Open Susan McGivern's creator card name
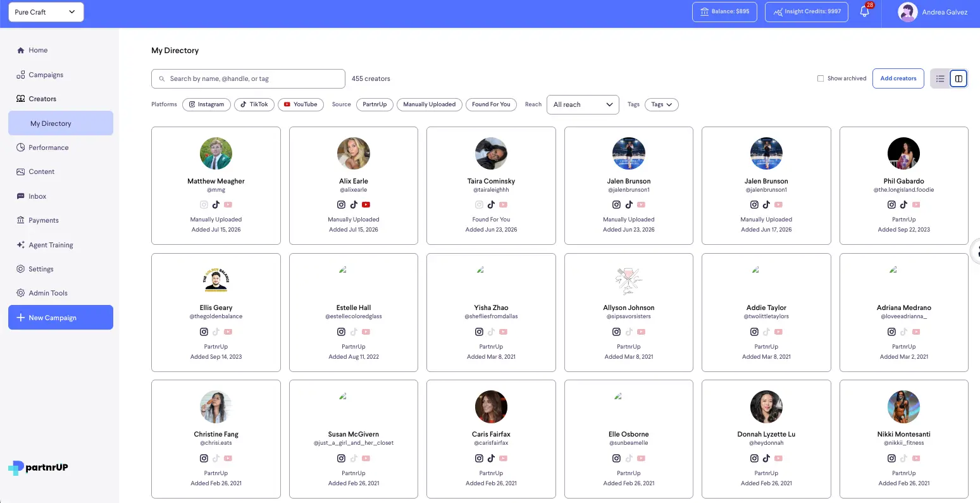 point(354,434)
